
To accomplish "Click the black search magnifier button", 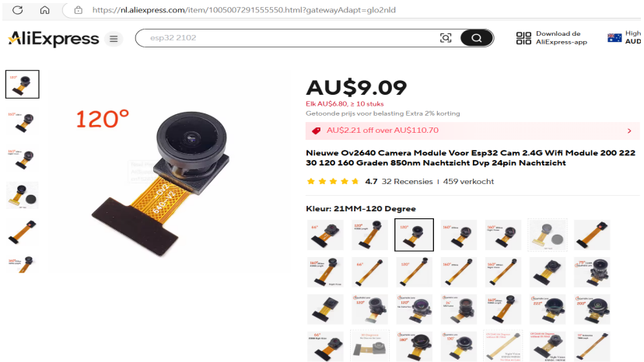I will 477,38.
